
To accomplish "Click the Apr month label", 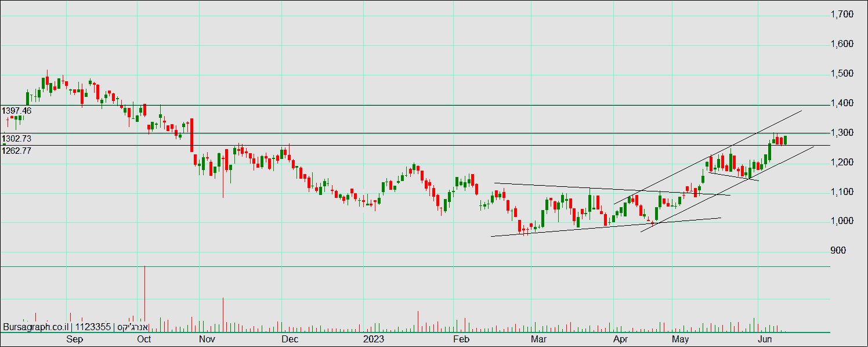I will pyautogui.click(x=621, y=339).
